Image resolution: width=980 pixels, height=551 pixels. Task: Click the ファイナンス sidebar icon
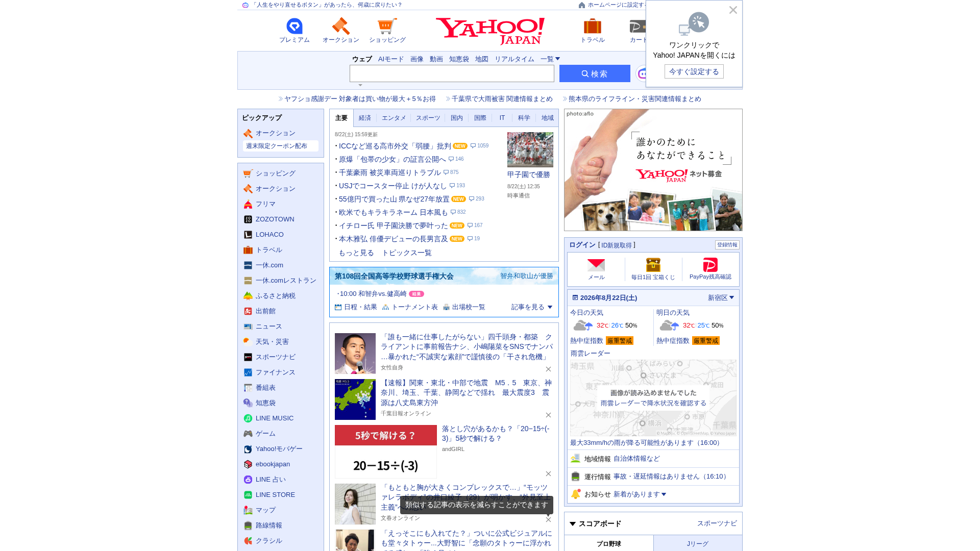pyautogui.click(x=248, y=372)
